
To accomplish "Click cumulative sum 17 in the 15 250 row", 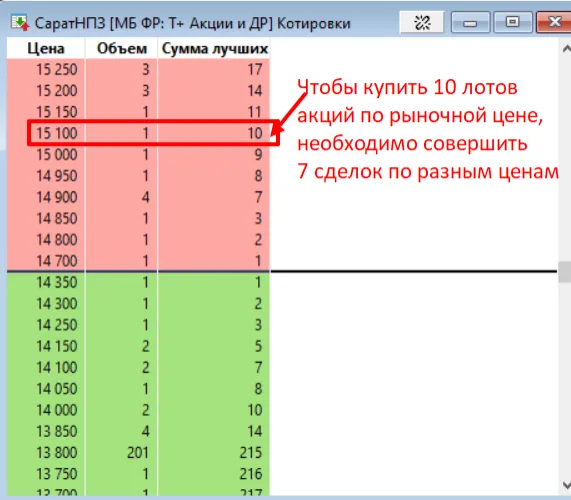I will tap(255, 69).
